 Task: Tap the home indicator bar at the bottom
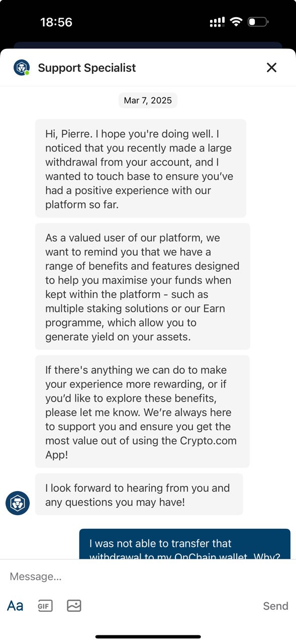coord(148,636)
